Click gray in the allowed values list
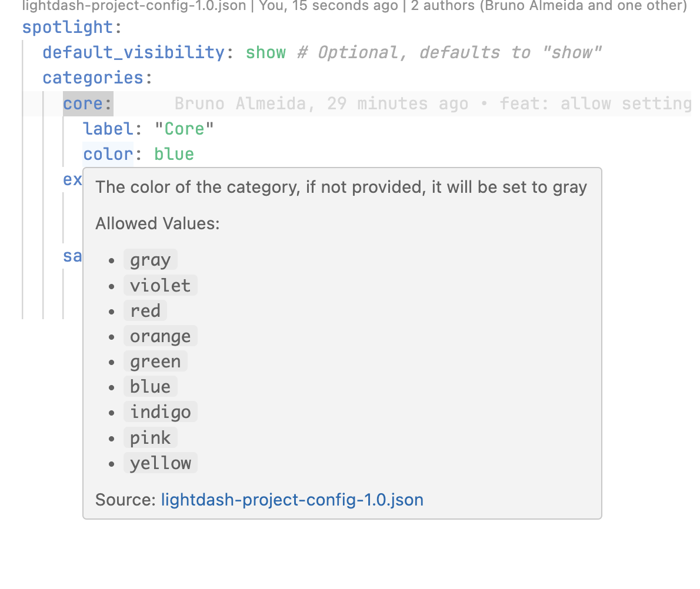 (x=151, y=260)
